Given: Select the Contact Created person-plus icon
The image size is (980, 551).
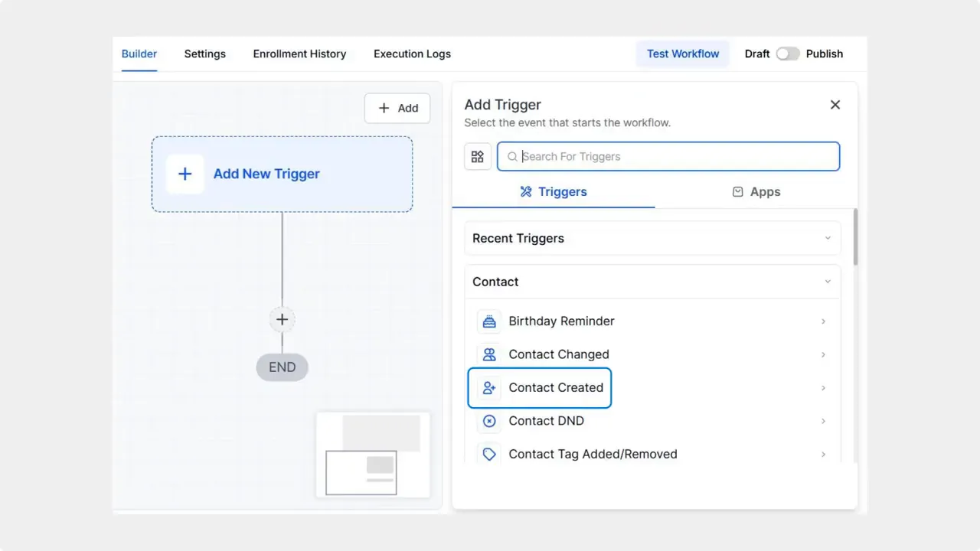Looking at the screenshot, I should pyautogui.click(x=489, y=387).
